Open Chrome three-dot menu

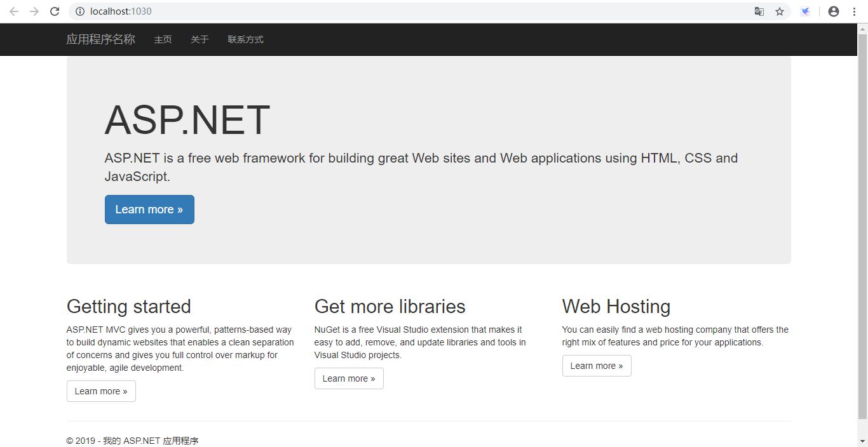854,11
